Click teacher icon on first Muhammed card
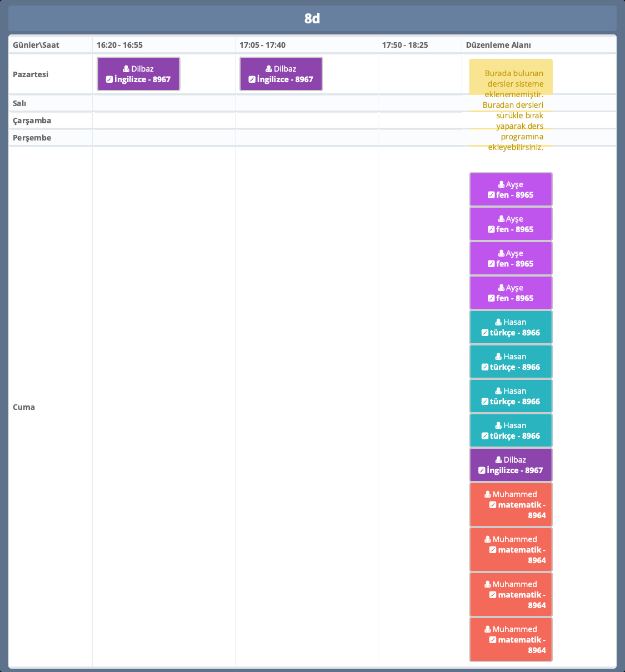The height and width of the screenshot is (672, 625). coord(488,494)
